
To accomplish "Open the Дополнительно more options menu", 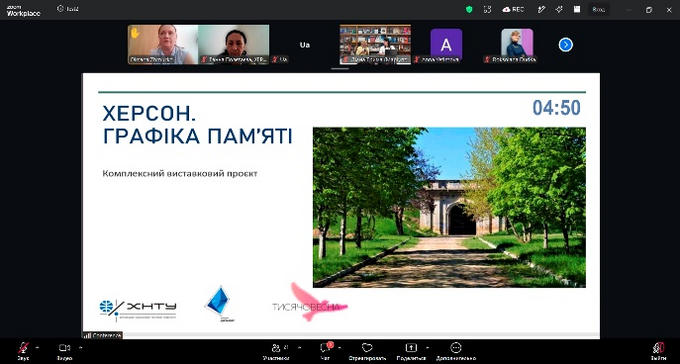I will point(455,351).
